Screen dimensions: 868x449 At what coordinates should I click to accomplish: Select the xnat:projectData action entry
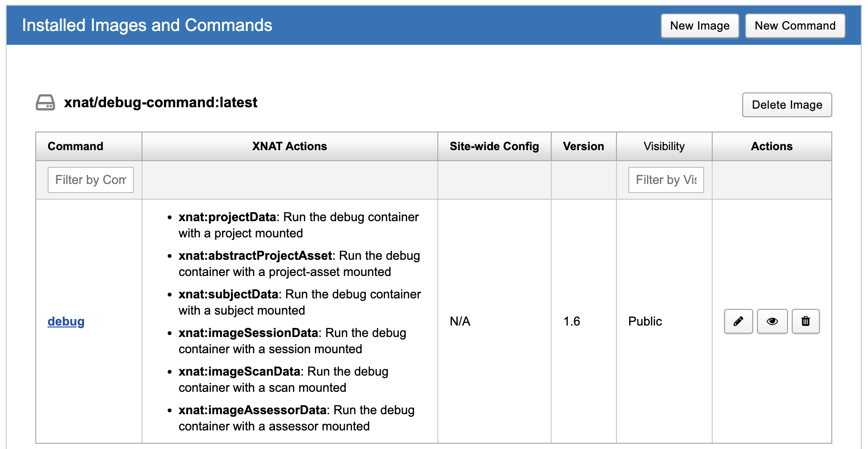point(227,217)
